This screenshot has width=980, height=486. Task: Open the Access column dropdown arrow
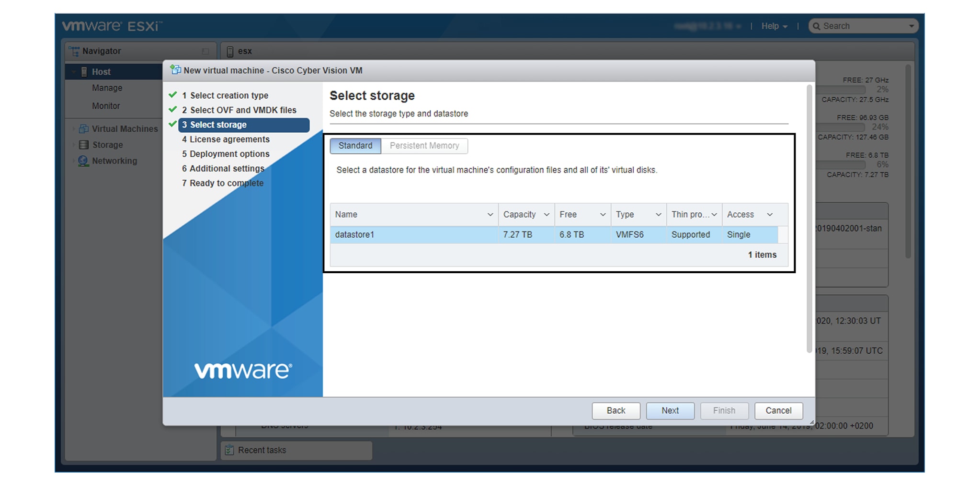(x=770, y=215)
